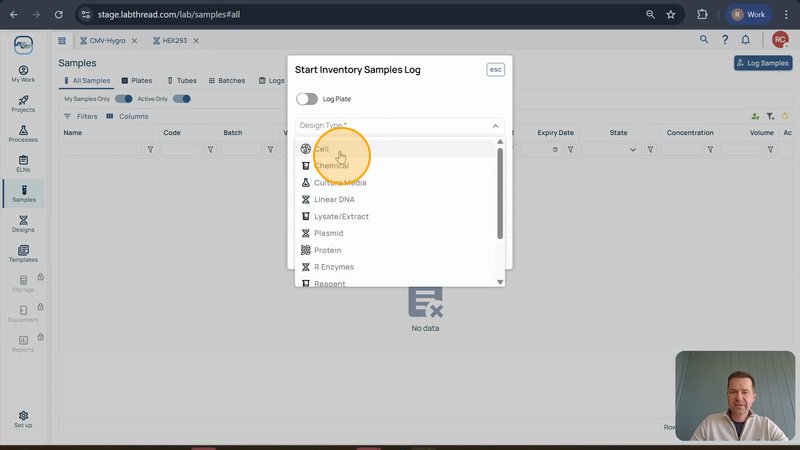Click the Log Samples button

click(763, 63)
